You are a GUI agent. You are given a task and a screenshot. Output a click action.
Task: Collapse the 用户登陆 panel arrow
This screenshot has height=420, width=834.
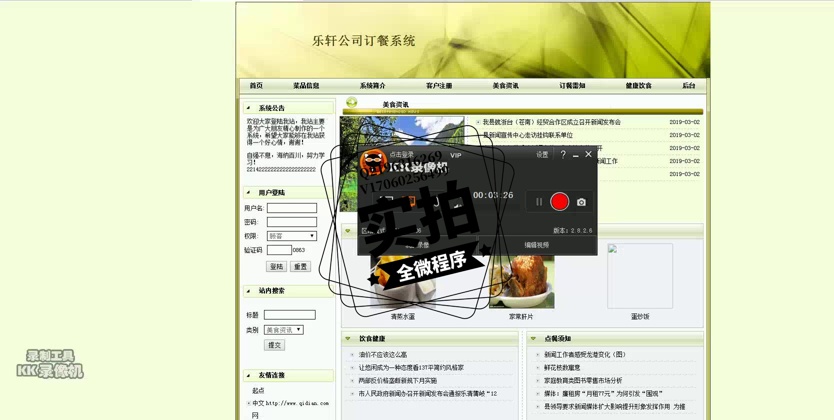pos(248,192)
